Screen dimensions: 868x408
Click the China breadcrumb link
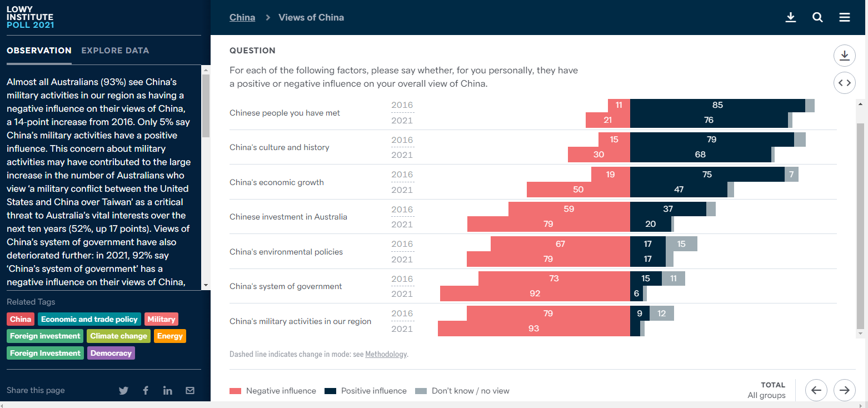point(242,17)
